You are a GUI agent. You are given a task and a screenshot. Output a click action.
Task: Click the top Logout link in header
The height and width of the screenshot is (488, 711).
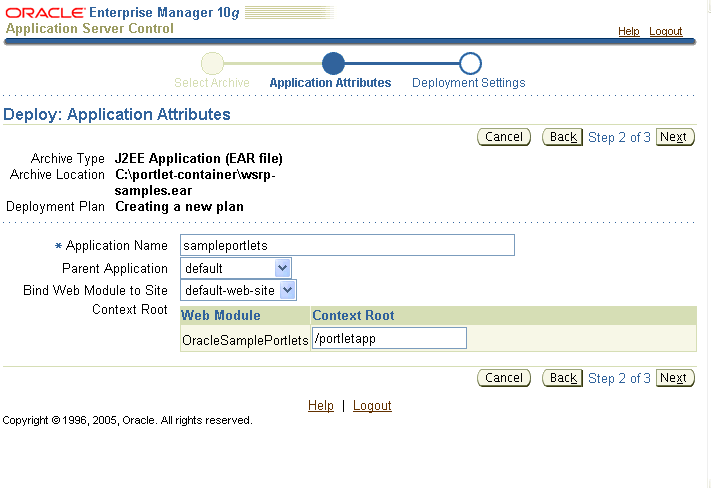click(666, 31)
